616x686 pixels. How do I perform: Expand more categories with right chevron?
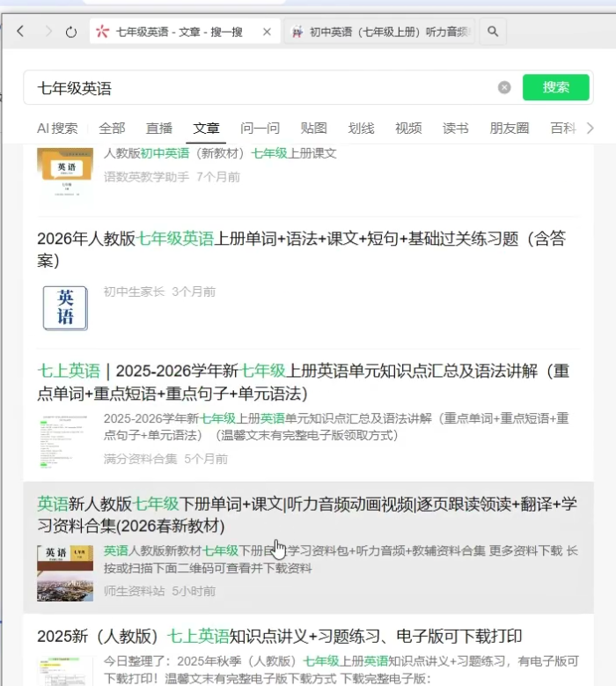point(590,129)
